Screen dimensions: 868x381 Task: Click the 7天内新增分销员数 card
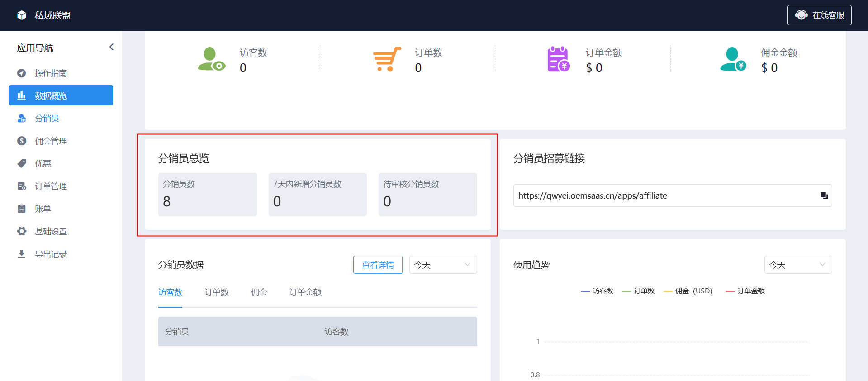[318, 195]
